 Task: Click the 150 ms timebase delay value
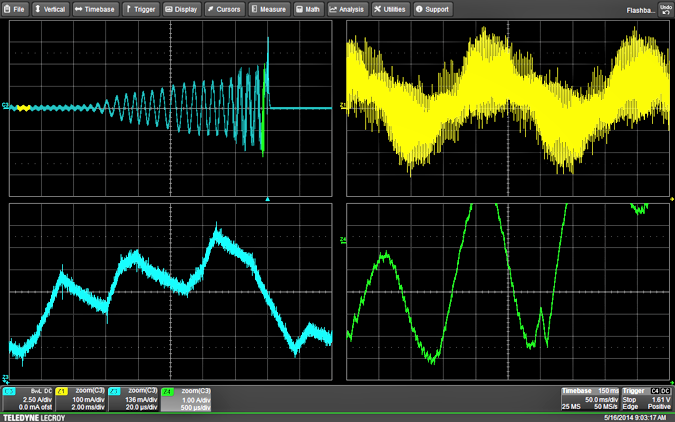pos(609,391)
